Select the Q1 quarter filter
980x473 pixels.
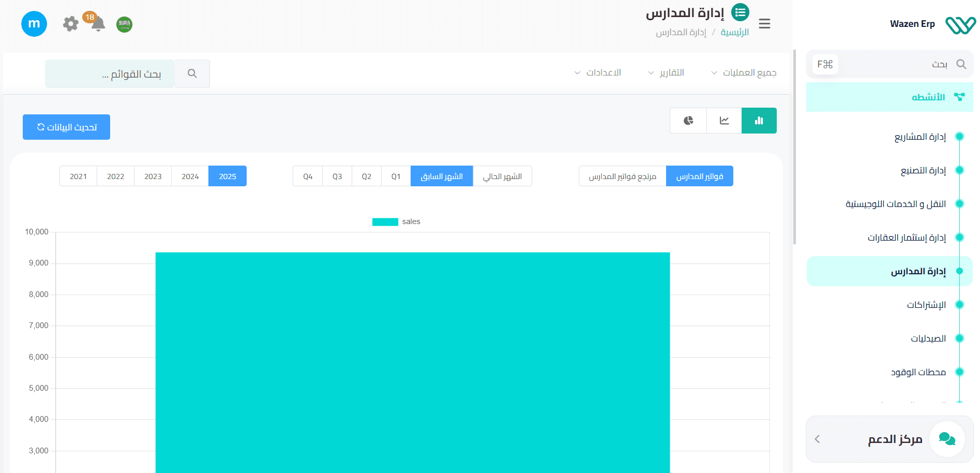(396, 176)
